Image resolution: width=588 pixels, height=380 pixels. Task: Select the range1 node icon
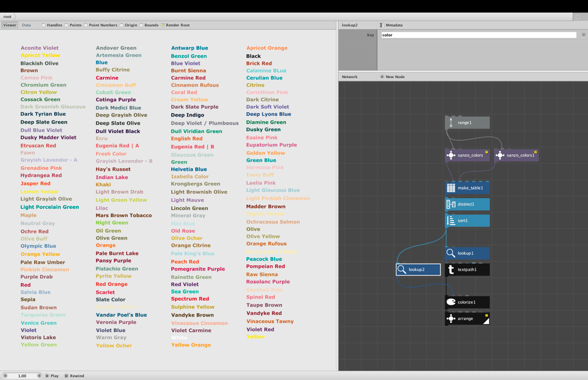pyautogui.click(x=451, y=123)
